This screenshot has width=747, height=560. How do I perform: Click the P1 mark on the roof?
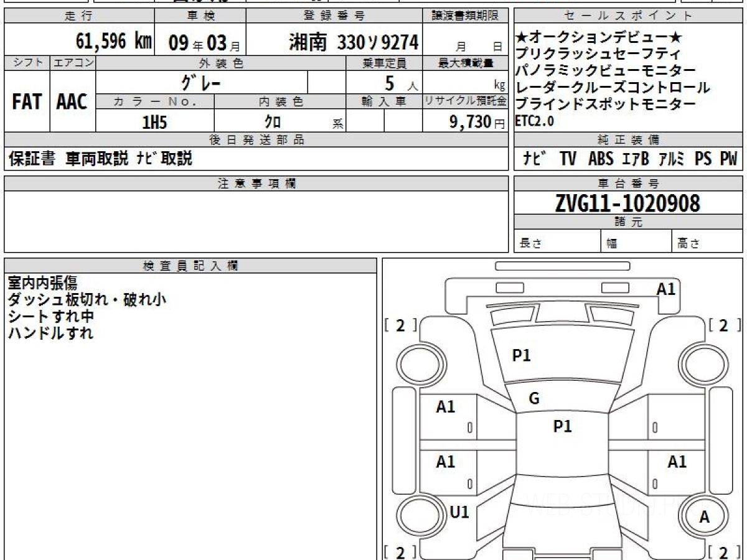click(x=562, y=426)
